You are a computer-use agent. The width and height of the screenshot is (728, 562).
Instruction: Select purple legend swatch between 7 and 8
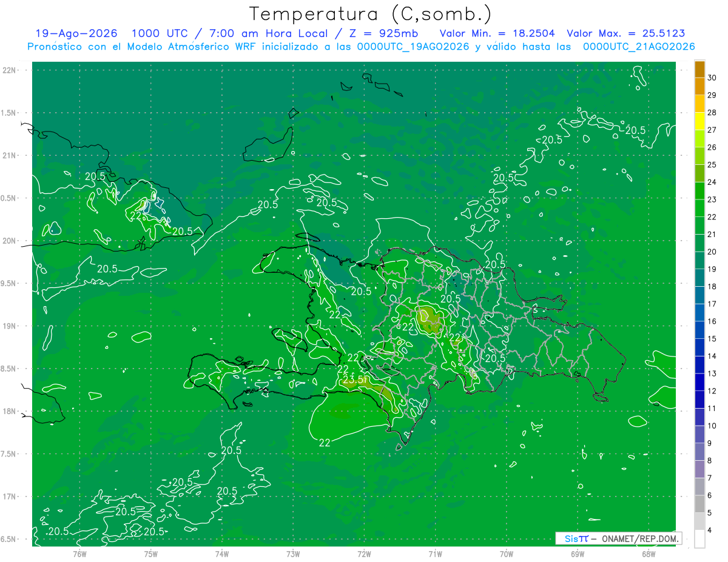[699, 469]
